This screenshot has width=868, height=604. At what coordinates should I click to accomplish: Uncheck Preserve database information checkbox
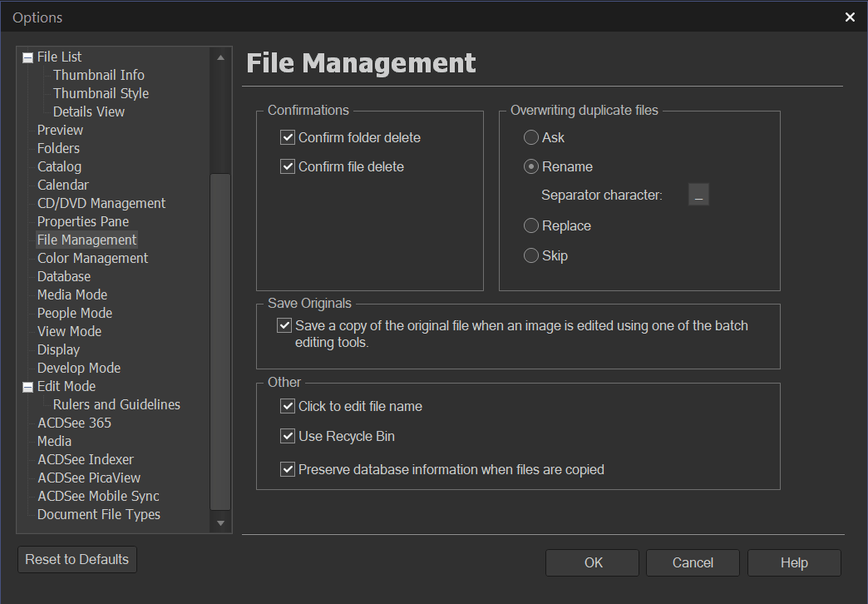[288, 469]
